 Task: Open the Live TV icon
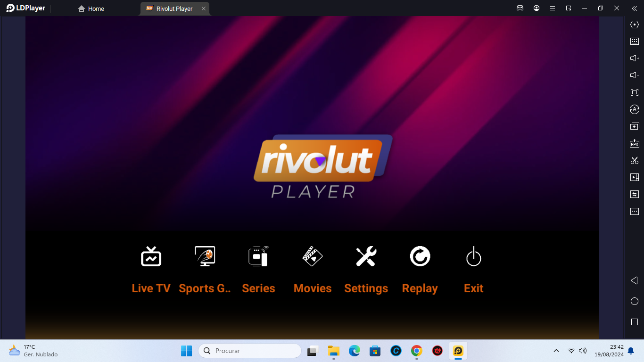coord(151,256)
